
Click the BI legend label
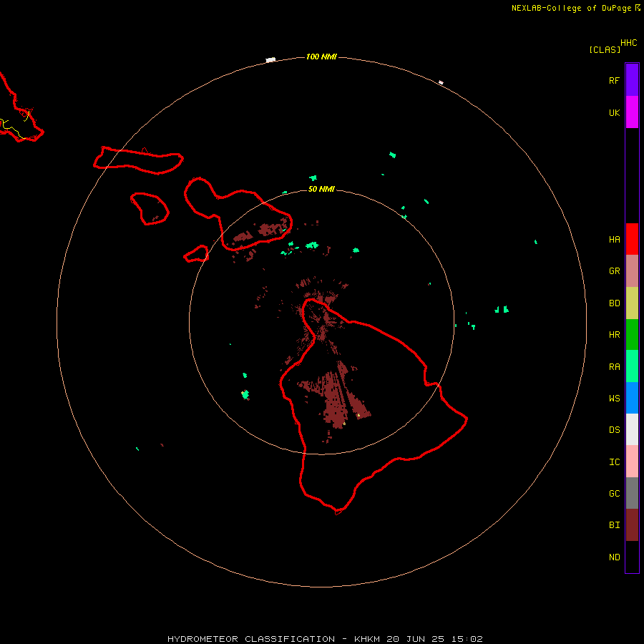(x=614, y=525)
